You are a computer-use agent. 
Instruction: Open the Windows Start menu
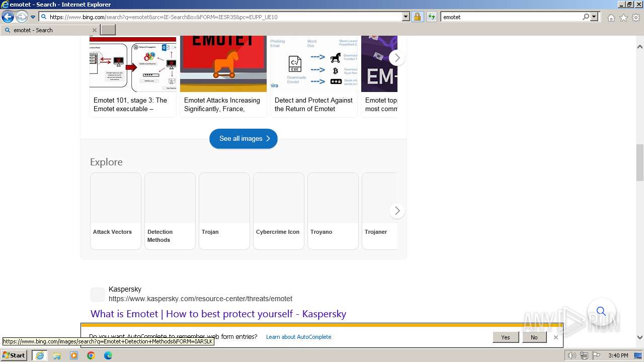pyautogui.click(x=14, y=355)
